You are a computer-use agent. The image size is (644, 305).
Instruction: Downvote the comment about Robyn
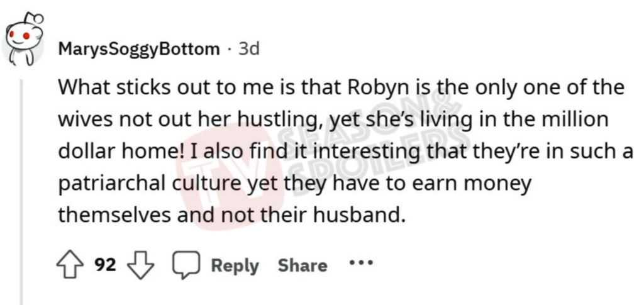click(x=141, y=265)
